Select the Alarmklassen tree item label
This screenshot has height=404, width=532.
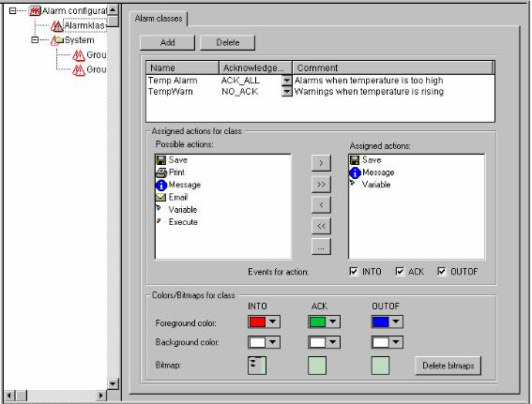(x=84, y=25)
